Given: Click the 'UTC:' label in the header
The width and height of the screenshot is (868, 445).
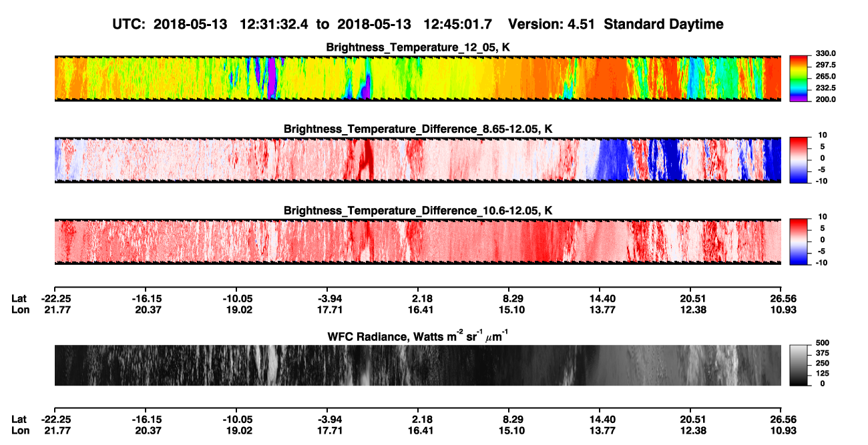Looking at the screenshot, I should [x=130, y=24].
